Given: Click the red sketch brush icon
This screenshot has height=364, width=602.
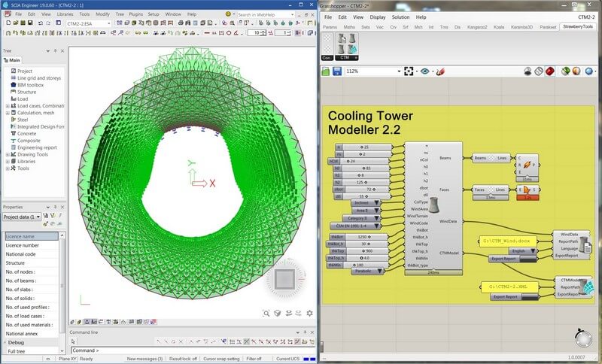Looking at the screenshot, I should [440, 71].
